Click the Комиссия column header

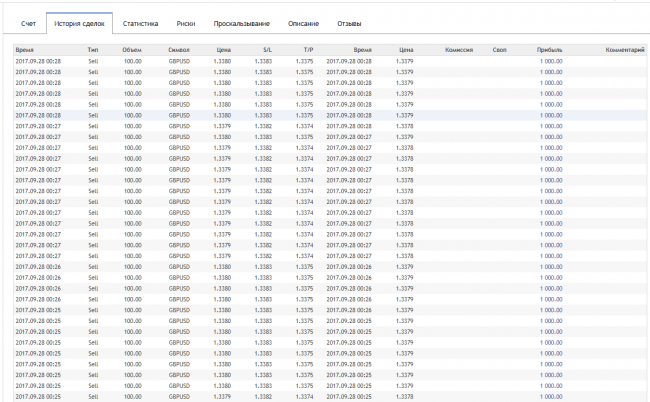[458, 48]
